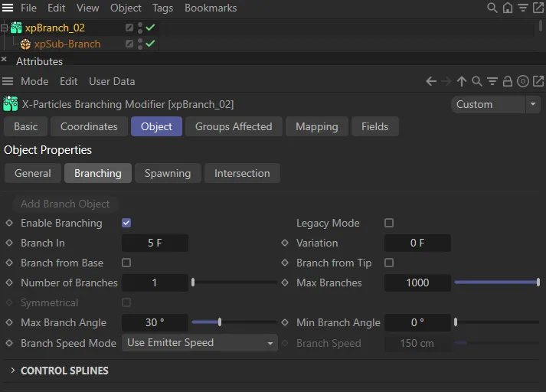The image size is (546, 392).
Task: Toggle xpSub-Branch enabled green checkmark
Action: [x=150, y=44]
